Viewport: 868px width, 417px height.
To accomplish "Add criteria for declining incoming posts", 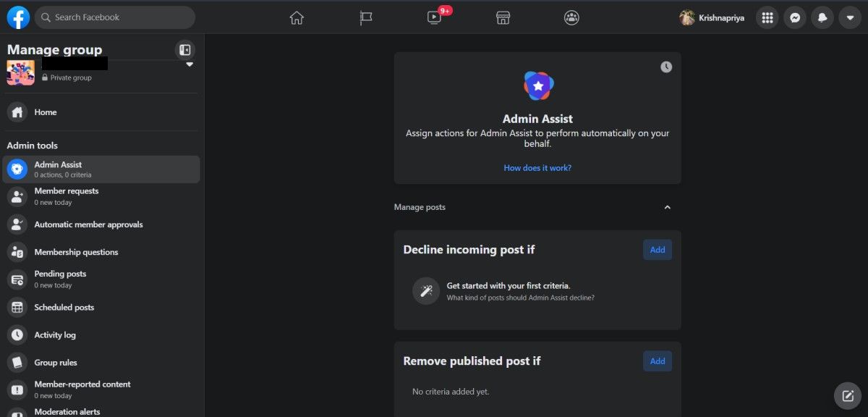I will tap(657, 249).
